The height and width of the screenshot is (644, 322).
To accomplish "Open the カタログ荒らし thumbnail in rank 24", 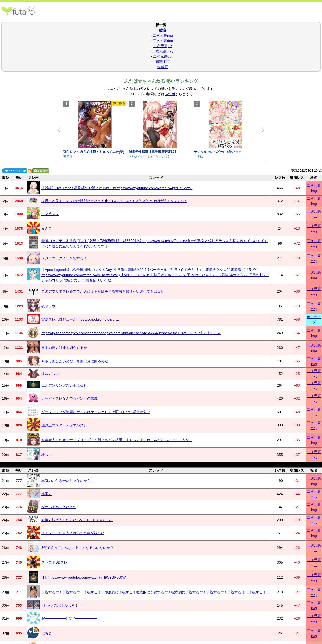I will [x=33, y=519].
